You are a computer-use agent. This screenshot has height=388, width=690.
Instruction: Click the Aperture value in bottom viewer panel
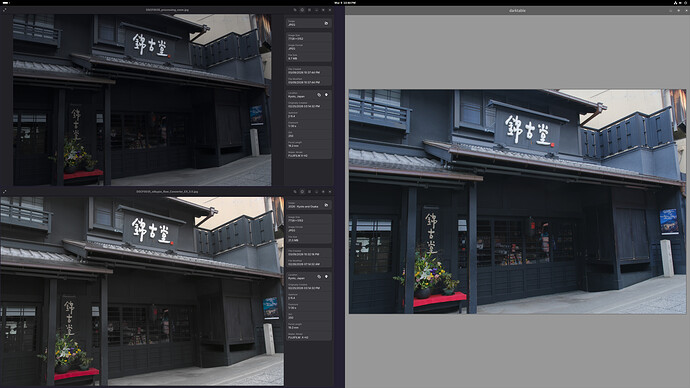(292, 298)
